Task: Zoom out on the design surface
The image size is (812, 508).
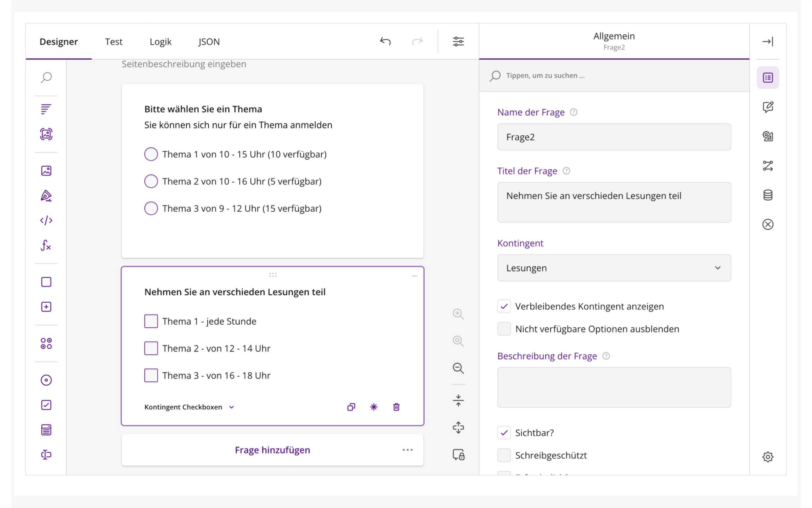Action: 458,368
